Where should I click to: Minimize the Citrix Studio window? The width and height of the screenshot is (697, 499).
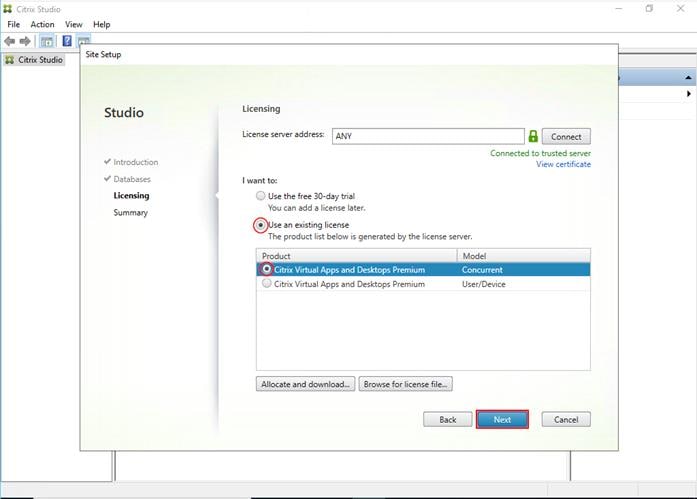click(x=619, y=8)
